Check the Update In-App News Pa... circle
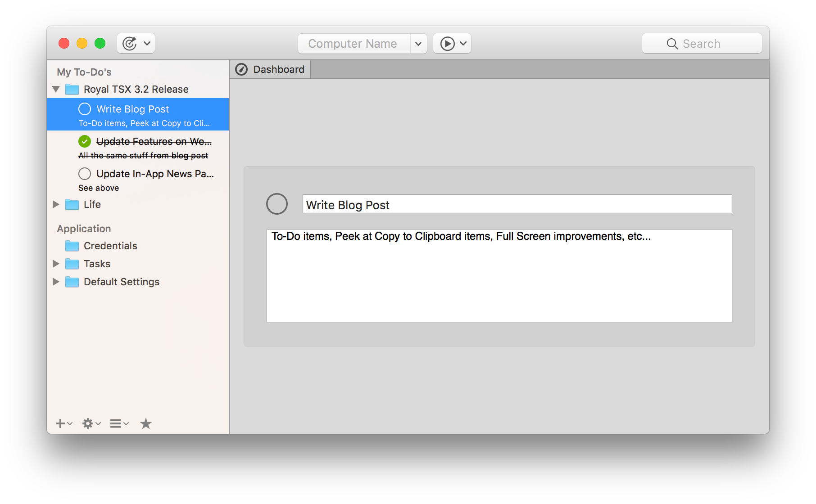The height and width of the screenshot is (504, 816). pyautogui.click(x=85, y=174)
